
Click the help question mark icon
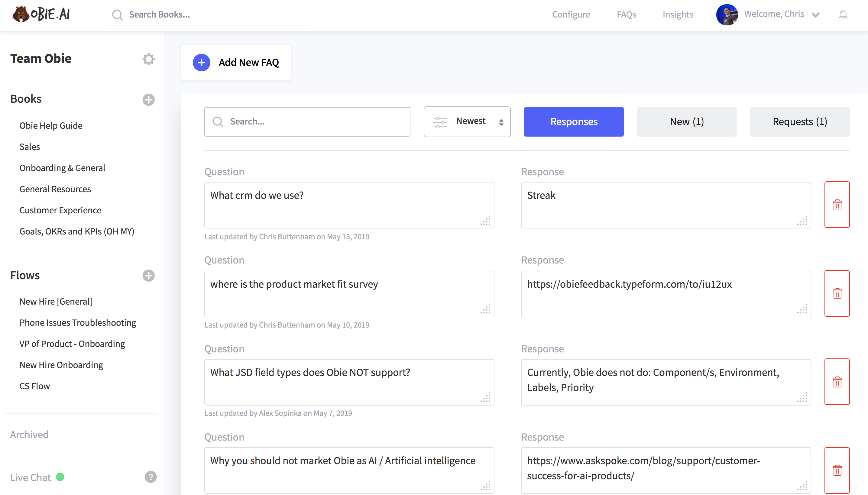(151, 477)
